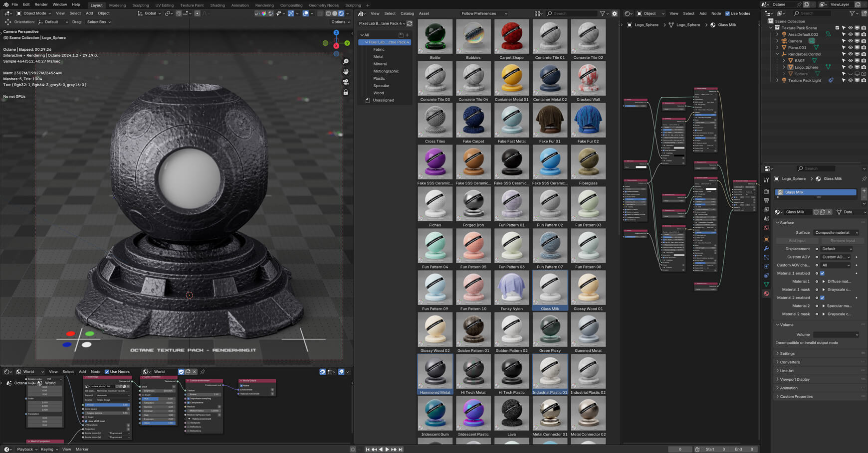Click the outliner filter funnel icon
The width and height of the screenshot is (868, 453).
pyautogui.click(x=852, y=13)
